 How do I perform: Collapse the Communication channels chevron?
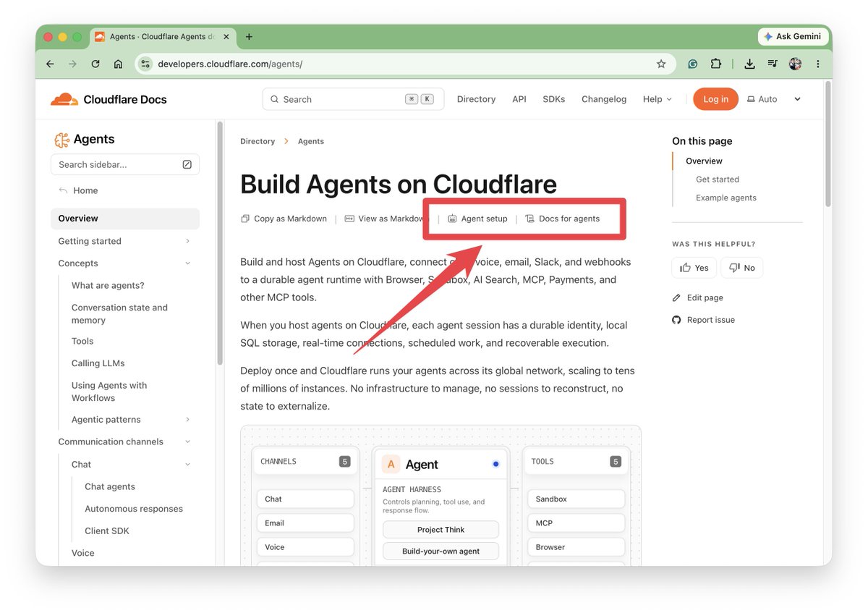point(187,441)
